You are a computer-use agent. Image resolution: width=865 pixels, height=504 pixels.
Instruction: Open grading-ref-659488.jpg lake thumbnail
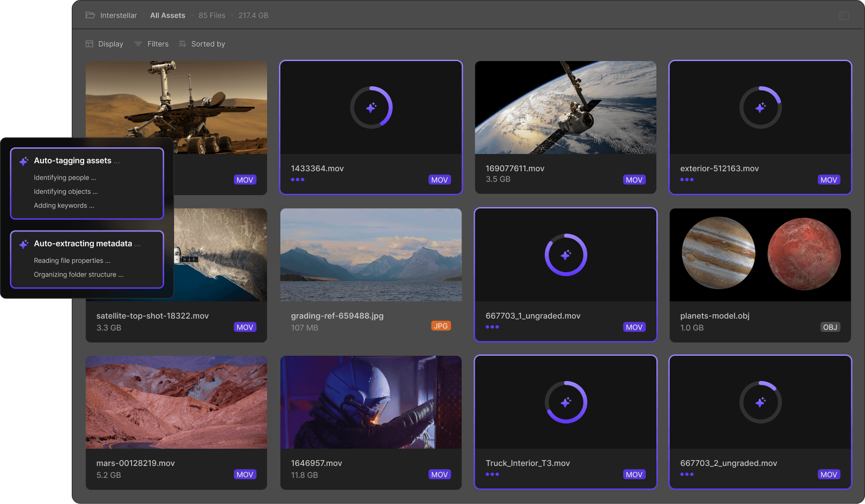pyautogui.click(x=371, y=255)
